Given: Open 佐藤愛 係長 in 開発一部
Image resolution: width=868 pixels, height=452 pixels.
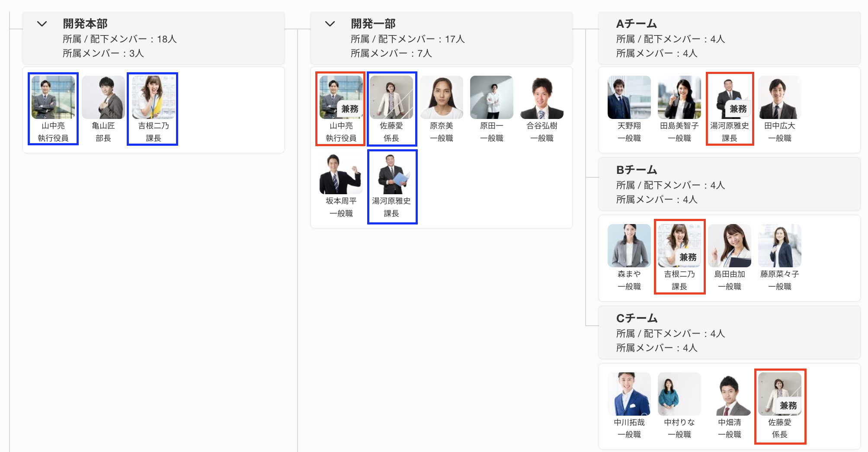Looking at the screenshot, I should pyautogui.click(x=391, y=97).
